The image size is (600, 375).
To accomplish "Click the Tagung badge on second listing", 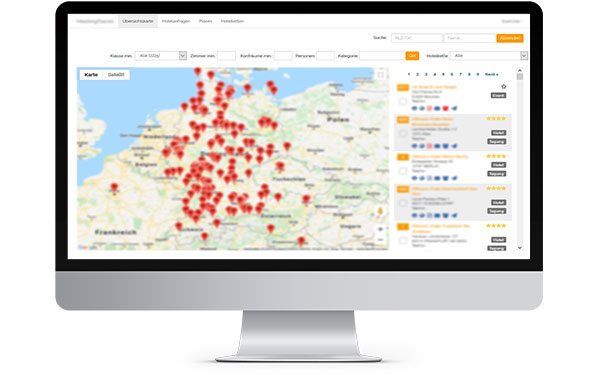I will 497,142.
